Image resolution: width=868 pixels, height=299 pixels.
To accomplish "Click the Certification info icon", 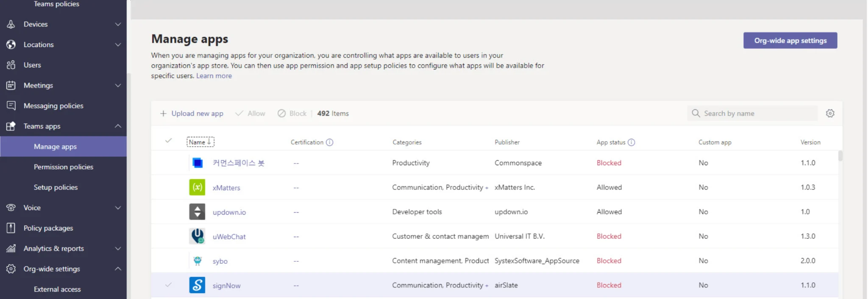I will [x=330, y=142].
